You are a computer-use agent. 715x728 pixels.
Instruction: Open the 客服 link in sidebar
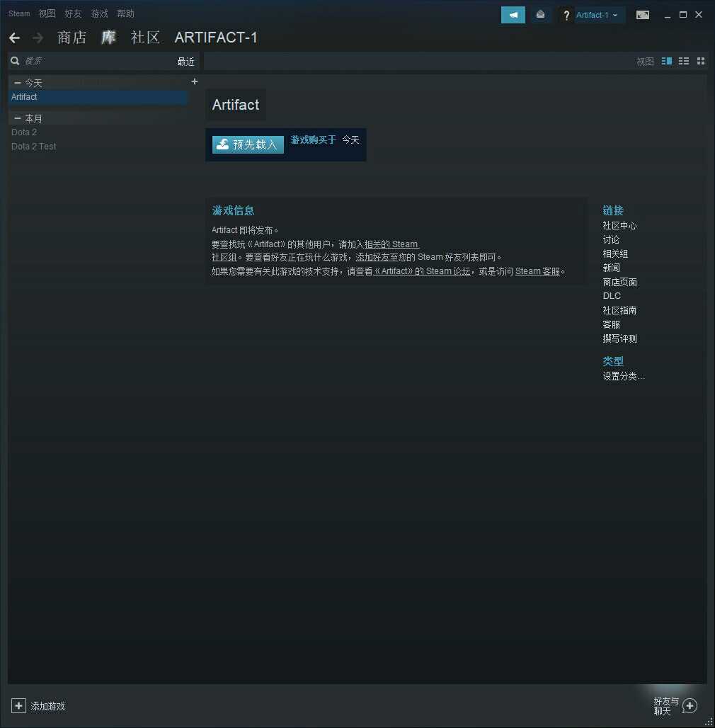[x=611, y=324]
